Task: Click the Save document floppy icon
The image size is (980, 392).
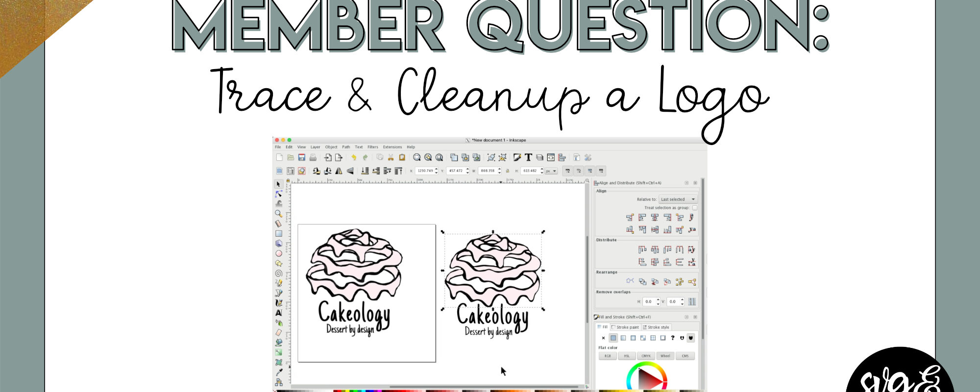Action: pos(302,157)
